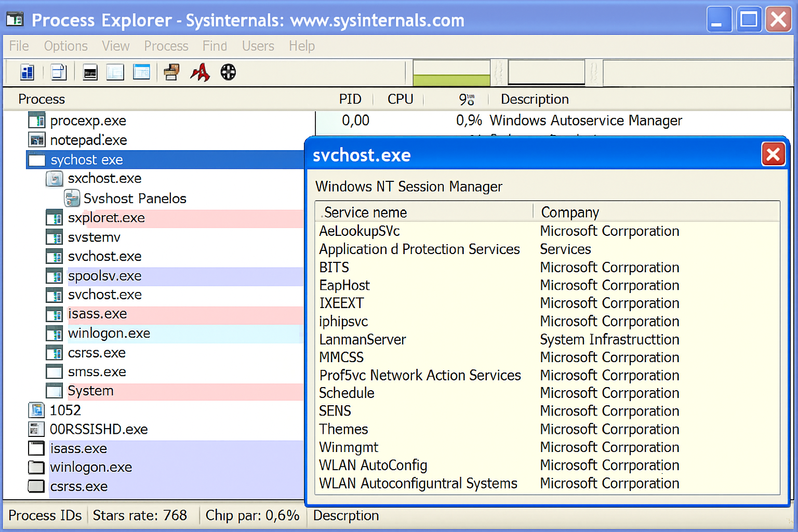Select the sxploret.exe process row
Viewport: 798px width, 532px height.
click(x=175, y=218)
